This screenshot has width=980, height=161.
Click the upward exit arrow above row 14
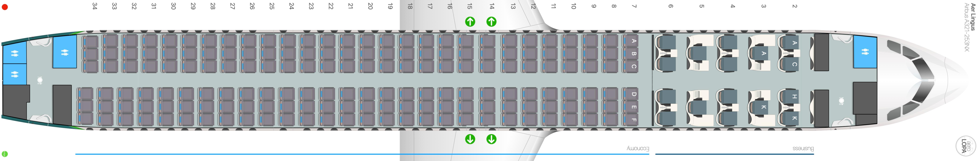click(492, 22)
